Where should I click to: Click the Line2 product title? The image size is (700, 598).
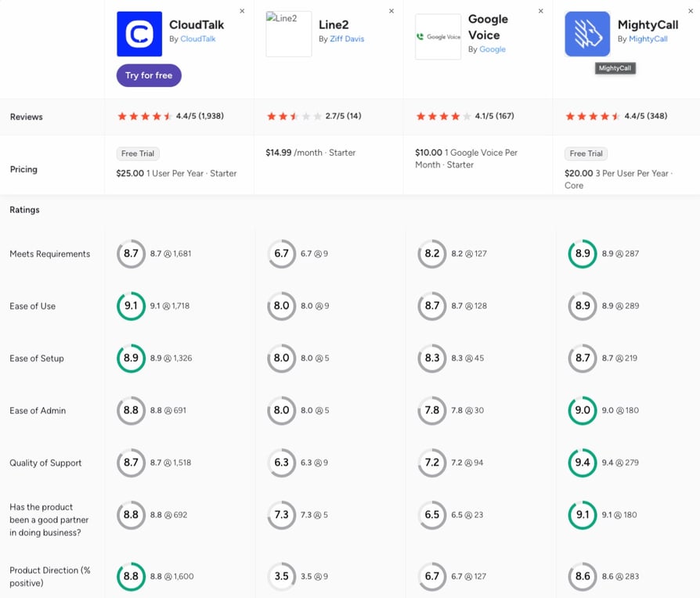[334, 24]
